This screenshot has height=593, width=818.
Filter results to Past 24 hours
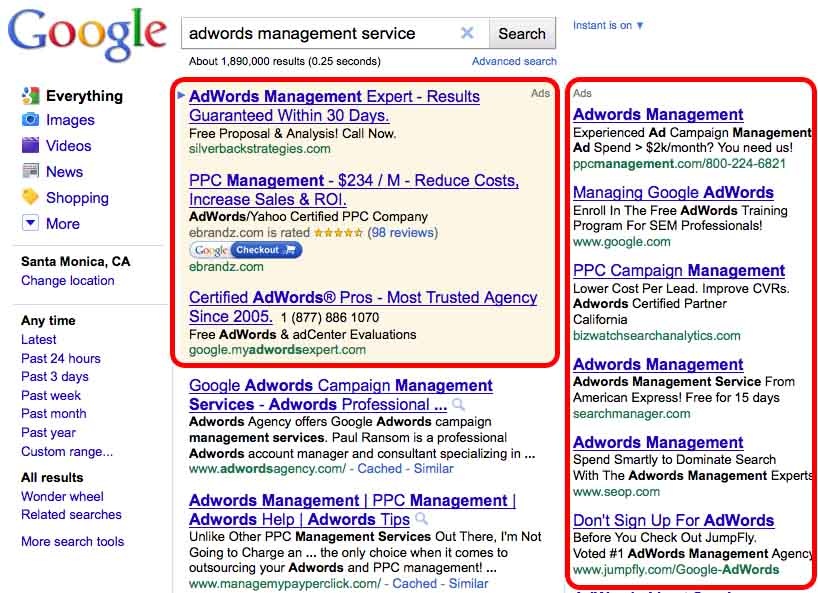pyautogui.click(x=61, y=358)
